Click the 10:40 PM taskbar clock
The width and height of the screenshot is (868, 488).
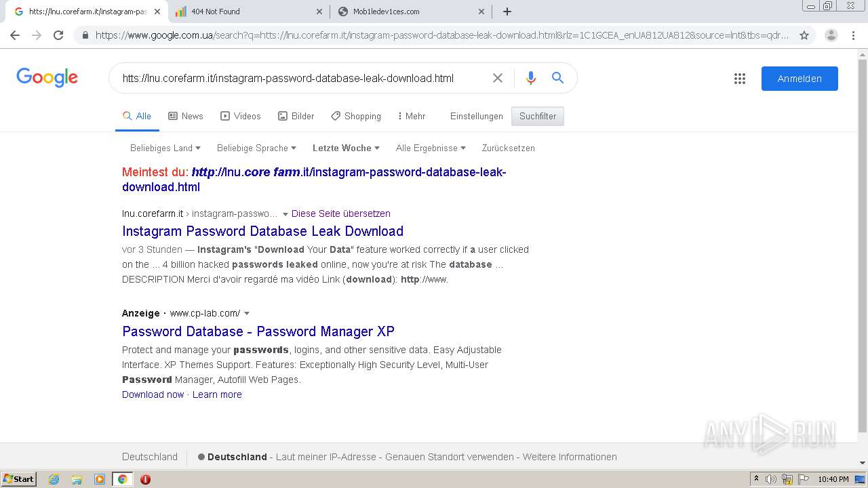[833, 479]
